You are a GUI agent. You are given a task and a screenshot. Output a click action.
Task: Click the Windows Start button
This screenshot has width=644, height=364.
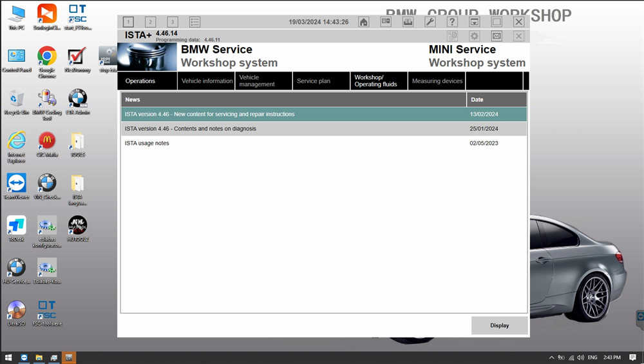coord(8,358)
